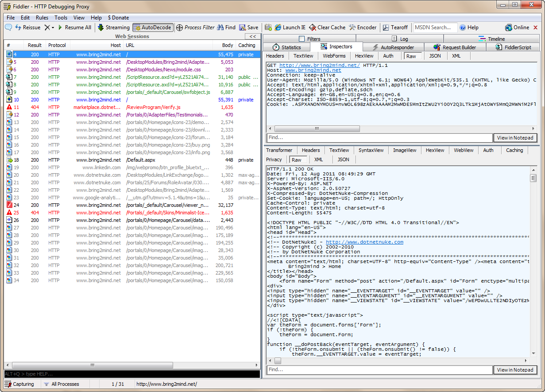
Task: Click the request Find... search field
Action: coord(379,138)
